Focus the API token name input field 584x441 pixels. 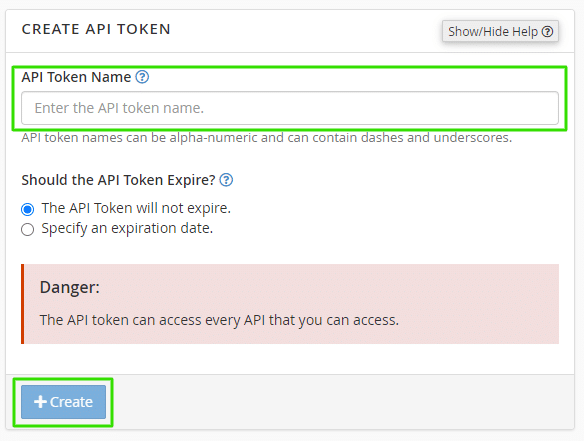coord(290,108)
